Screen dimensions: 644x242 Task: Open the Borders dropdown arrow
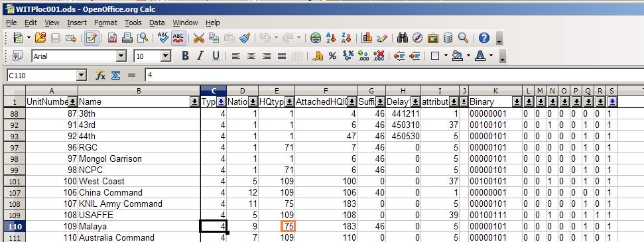click(x=446, y=56)
